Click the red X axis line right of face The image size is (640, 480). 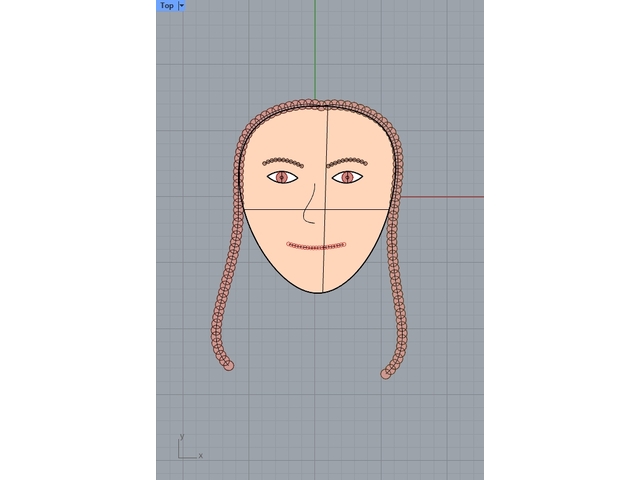tap(440, 196)
